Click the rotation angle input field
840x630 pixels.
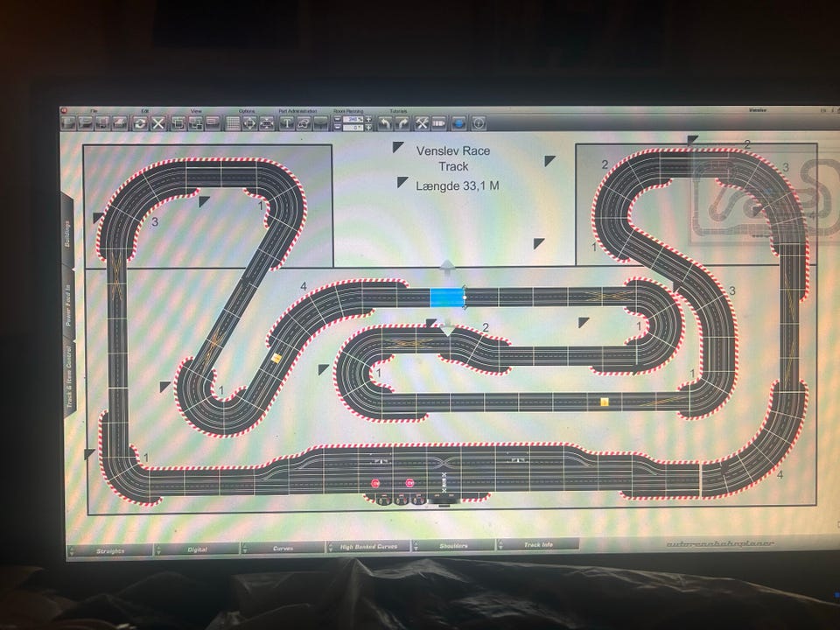tap(353, 128)
